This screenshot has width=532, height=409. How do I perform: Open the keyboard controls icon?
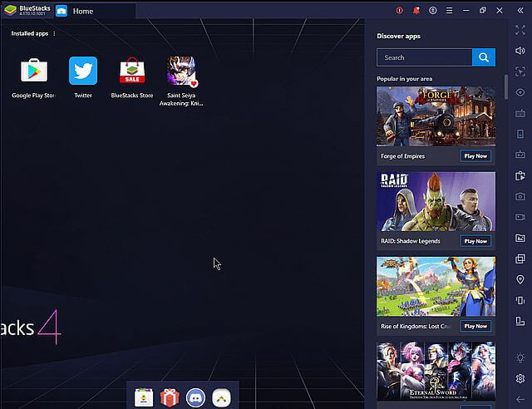coord(520,113)
